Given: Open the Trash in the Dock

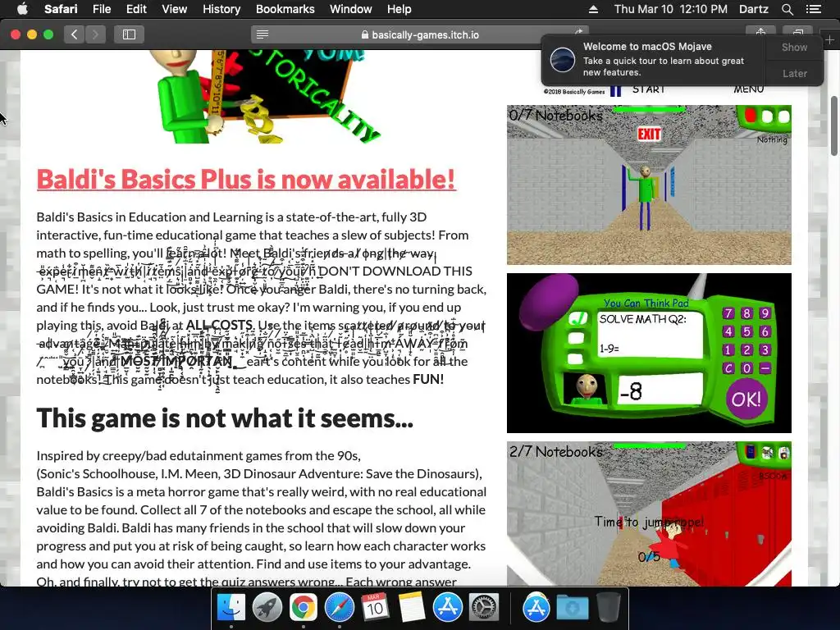Looking at the screenshot, I should pyautogui.click(x=608, y=608).
